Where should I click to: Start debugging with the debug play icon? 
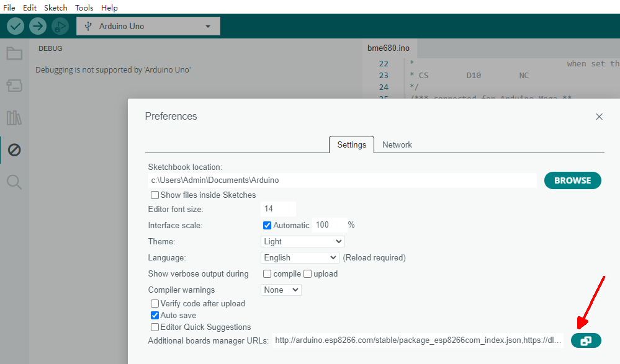(x=60, y=26)
